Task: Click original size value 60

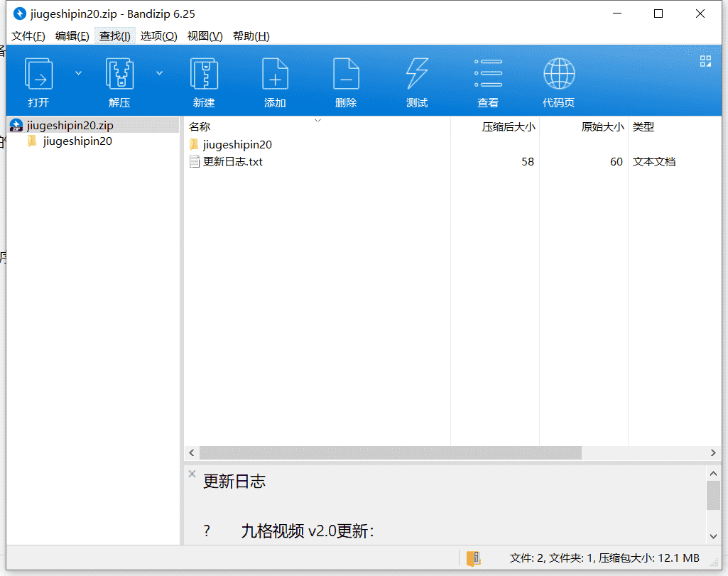Action: (x=616, y=161)
